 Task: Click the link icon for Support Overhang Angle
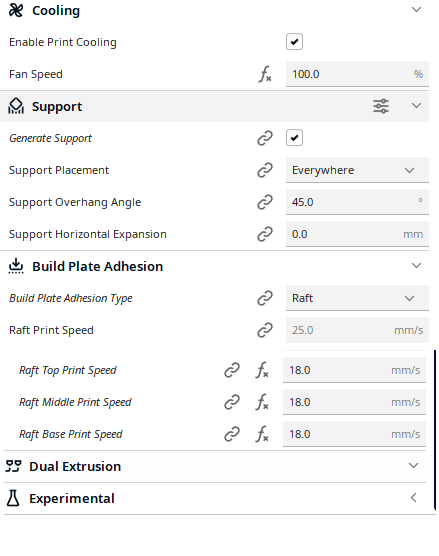pyautogui.click(x=265, y=202)
